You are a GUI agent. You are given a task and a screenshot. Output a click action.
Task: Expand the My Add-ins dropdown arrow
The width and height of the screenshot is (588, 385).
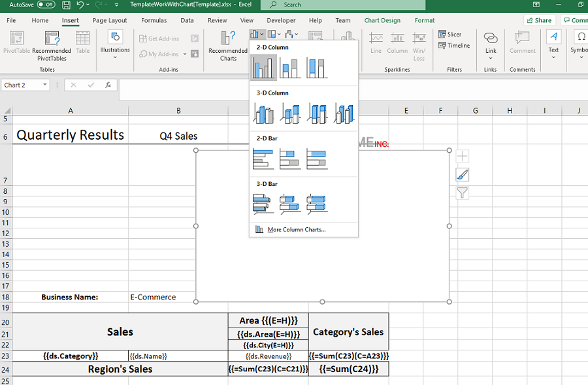(185, 54)
